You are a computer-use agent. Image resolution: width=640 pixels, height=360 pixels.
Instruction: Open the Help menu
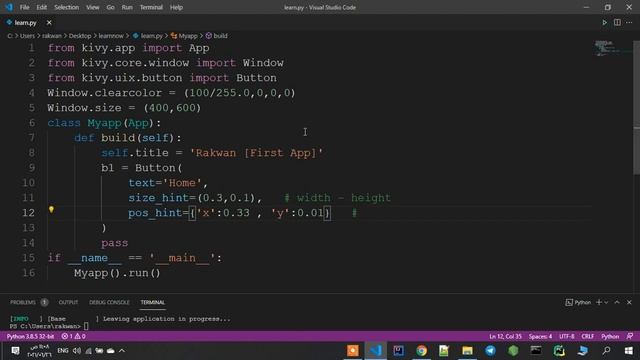click(176, 7)
